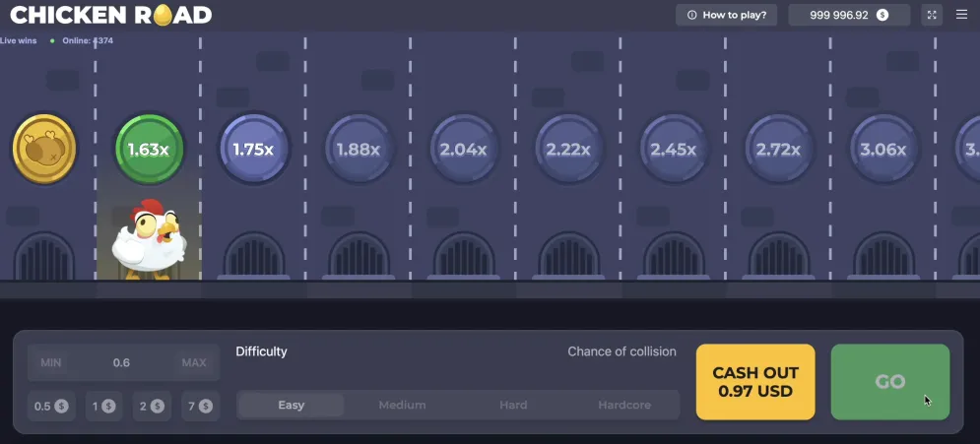980x444 pixels.
Task: Open the hamburger menu icon
Action: point(961,15)
